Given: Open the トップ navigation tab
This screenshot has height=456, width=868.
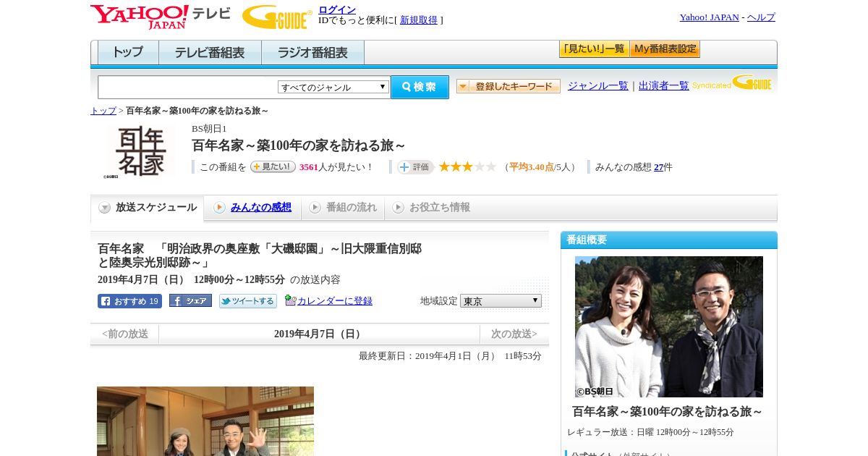Looking at the screenshot, I should pyautogui.click(x=128, y=53).
